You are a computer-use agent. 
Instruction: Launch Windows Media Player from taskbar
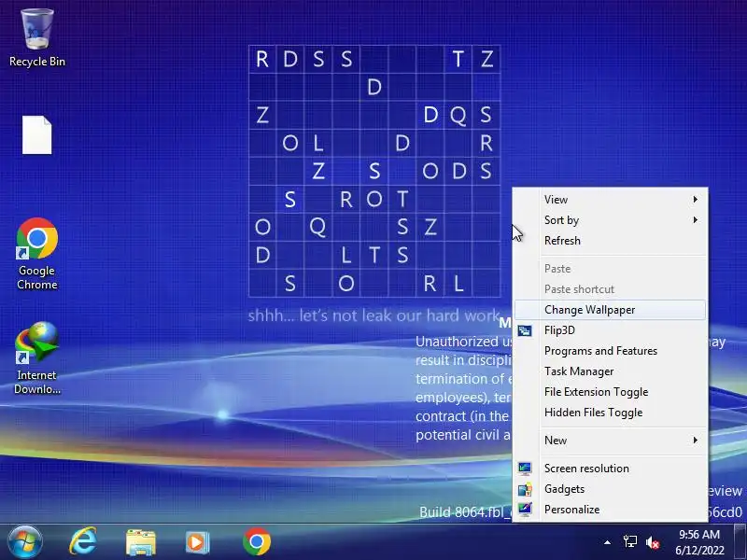click(197, 542)
